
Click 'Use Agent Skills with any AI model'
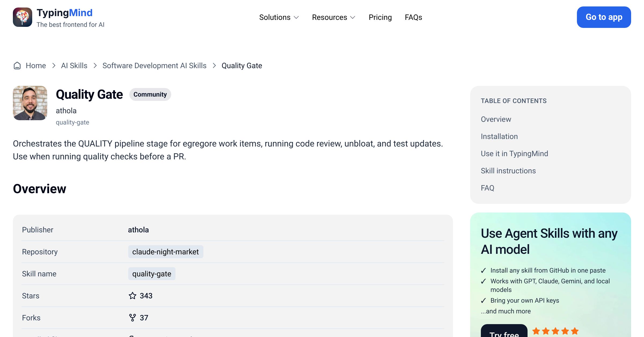(549, 241)
